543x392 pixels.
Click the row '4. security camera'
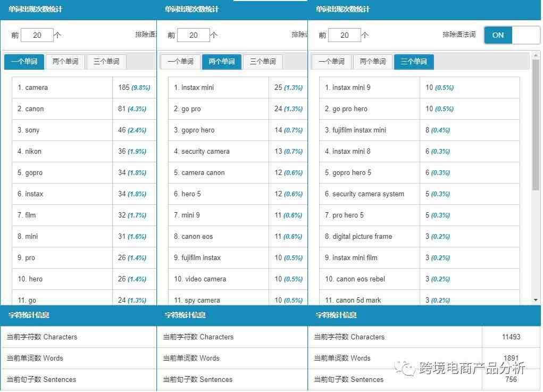(x=238, y=152)
